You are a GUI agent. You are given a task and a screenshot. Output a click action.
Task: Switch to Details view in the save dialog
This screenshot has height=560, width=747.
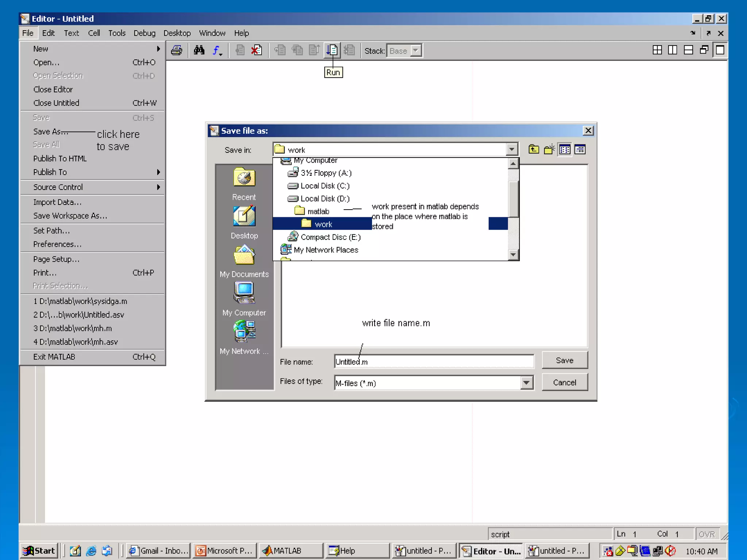click(580, 149)
